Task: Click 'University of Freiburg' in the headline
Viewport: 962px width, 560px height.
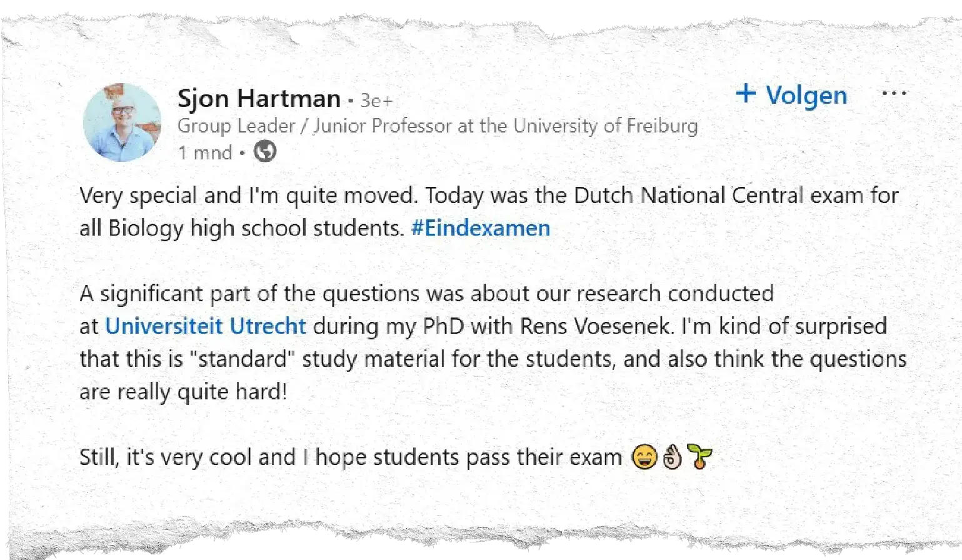Action: pos(605,126)
